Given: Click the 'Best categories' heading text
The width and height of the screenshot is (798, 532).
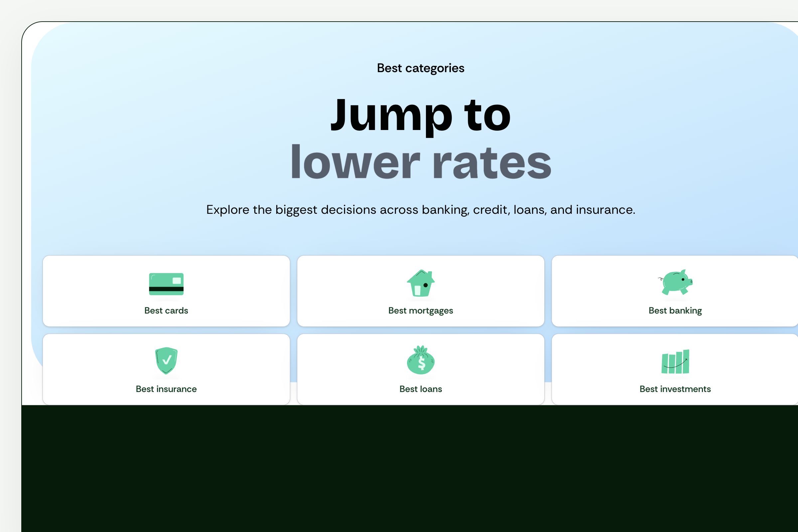Looking at the screenshot, I should [421, 68].
